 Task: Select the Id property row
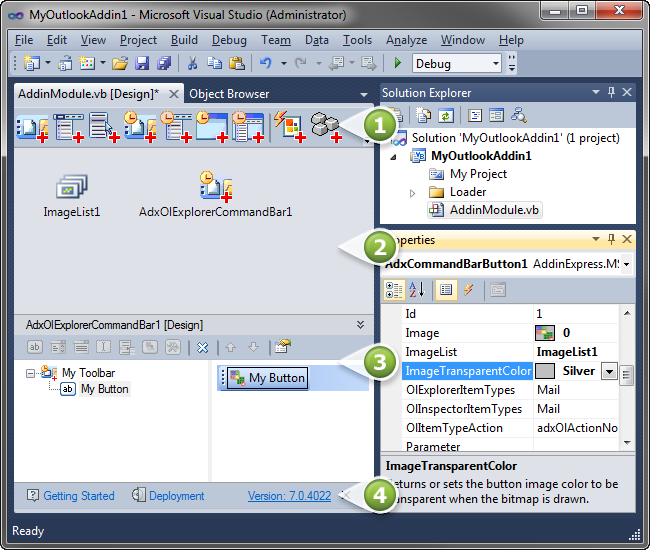click(510, 314)
